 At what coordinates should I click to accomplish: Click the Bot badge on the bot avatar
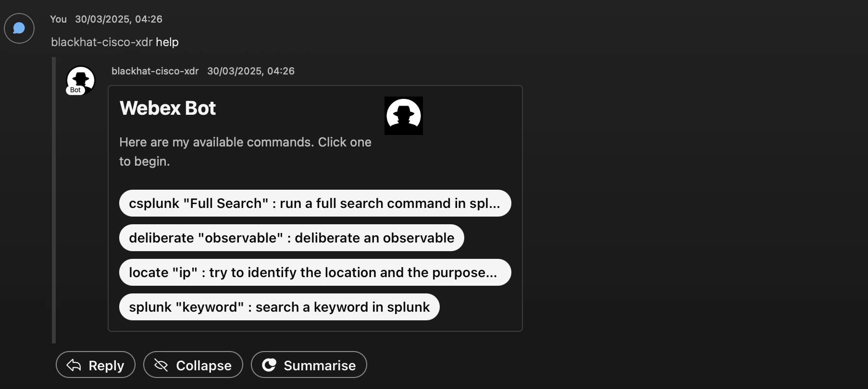[75, 90]
